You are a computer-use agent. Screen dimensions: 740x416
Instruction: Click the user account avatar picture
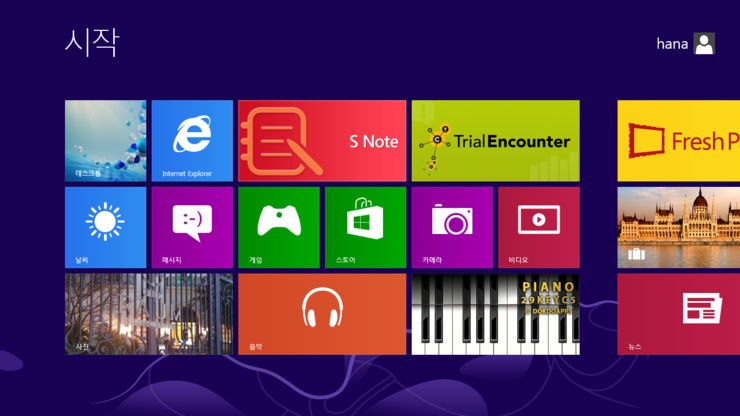[x=704, y=43]
